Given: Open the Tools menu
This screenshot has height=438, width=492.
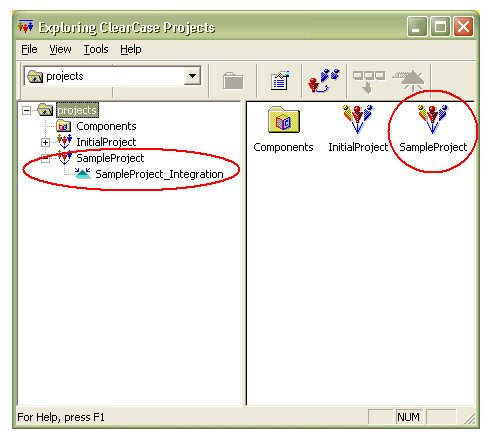Looking at the screenshot, I should point(96,49).
